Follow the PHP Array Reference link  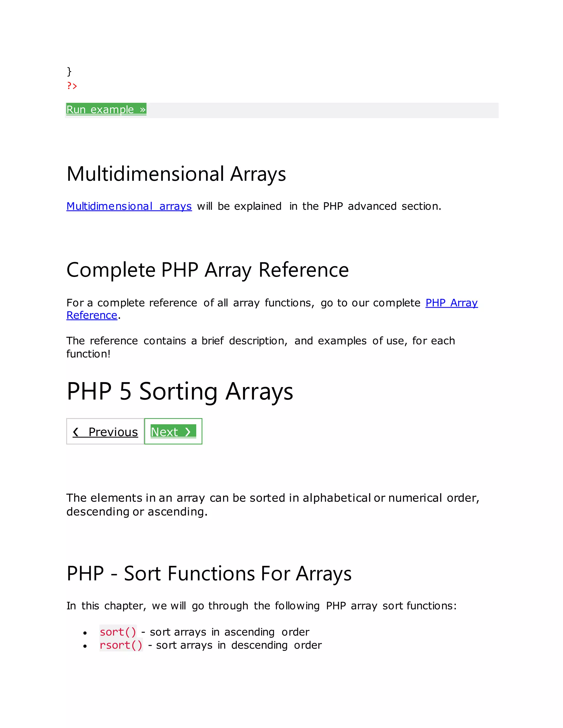coord(452,303)
